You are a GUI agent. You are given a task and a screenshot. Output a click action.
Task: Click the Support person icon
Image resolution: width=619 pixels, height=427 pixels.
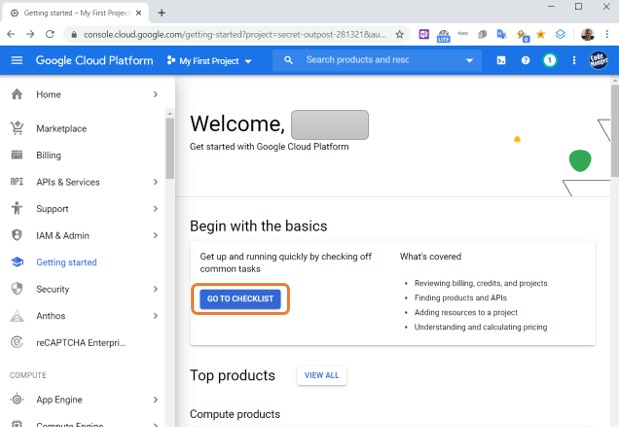[17, 208]
